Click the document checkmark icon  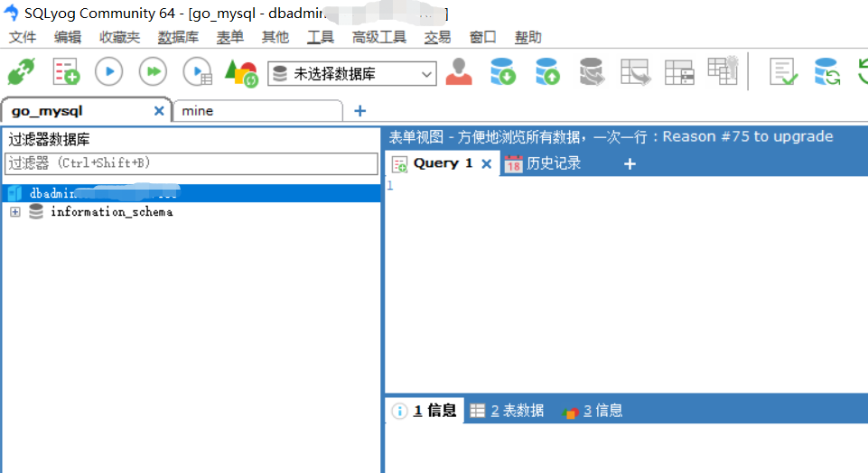pos(783,72)
